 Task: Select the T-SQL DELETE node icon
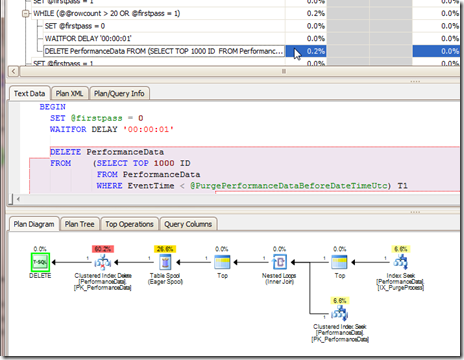point(40,262)
